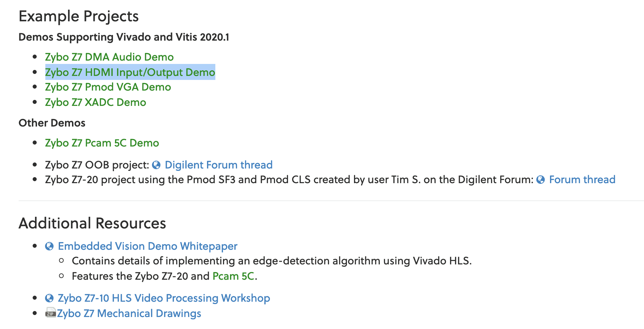The width and height of the screenshot is (644, 329).
Task: Follow the Pcam 5C green link
Action: [234, 276]
